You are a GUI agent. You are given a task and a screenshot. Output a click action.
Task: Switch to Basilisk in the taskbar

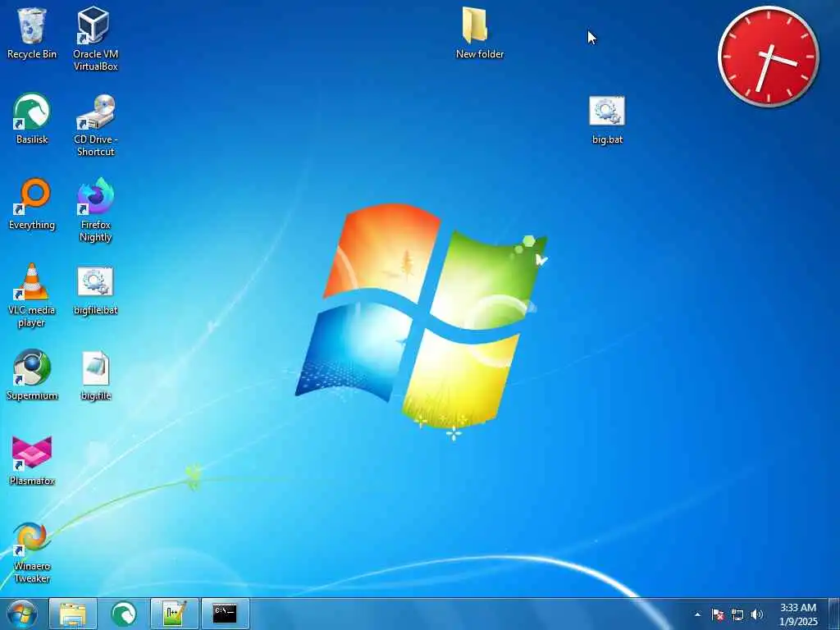pos(124,614)
